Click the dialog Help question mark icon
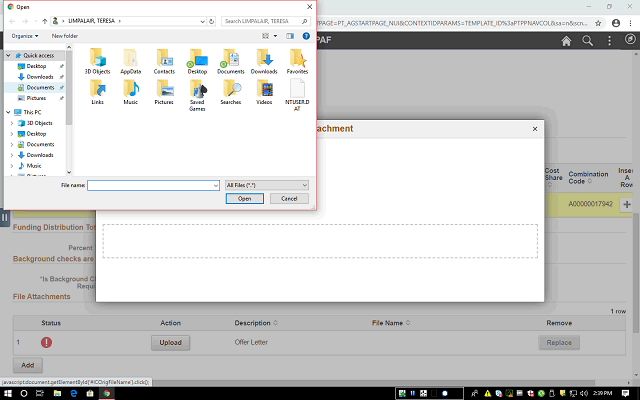640x400 pixels. (306, 36)
